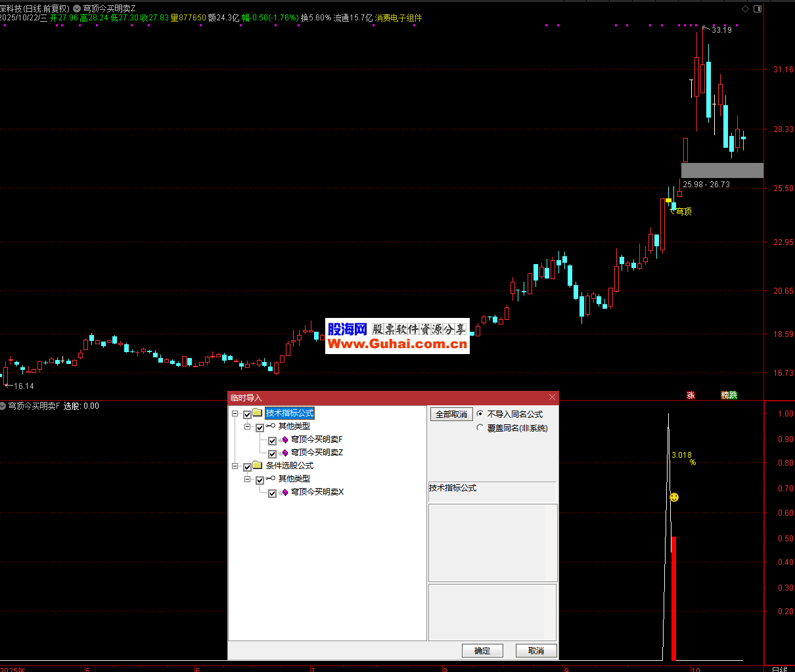Uncheck the 穹顶今买明卖Z formula checkbox
This screenshot has height=672, width=795.
[272, 453]
